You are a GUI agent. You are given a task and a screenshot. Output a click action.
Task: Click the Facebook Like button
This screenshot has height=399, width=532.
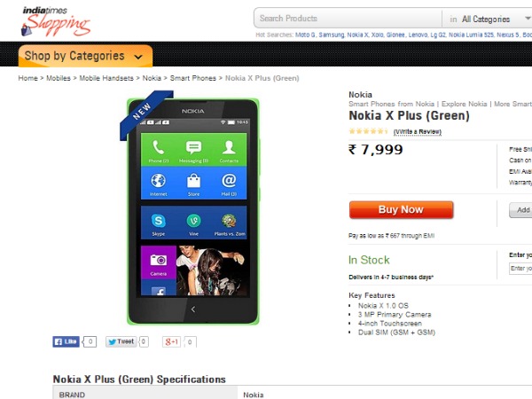pyautogui.click(x=67, y=341)
